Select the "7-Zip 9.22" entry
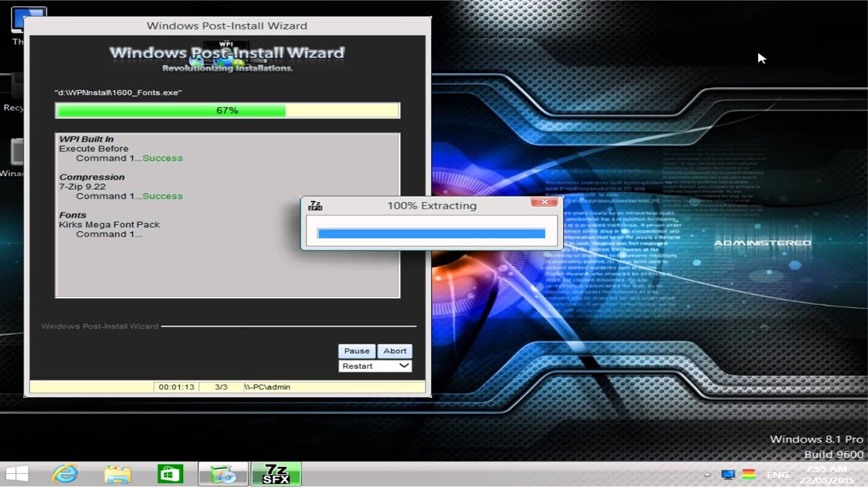The width and height of the screenshot is (868, 488). click(x=82, y=186)
